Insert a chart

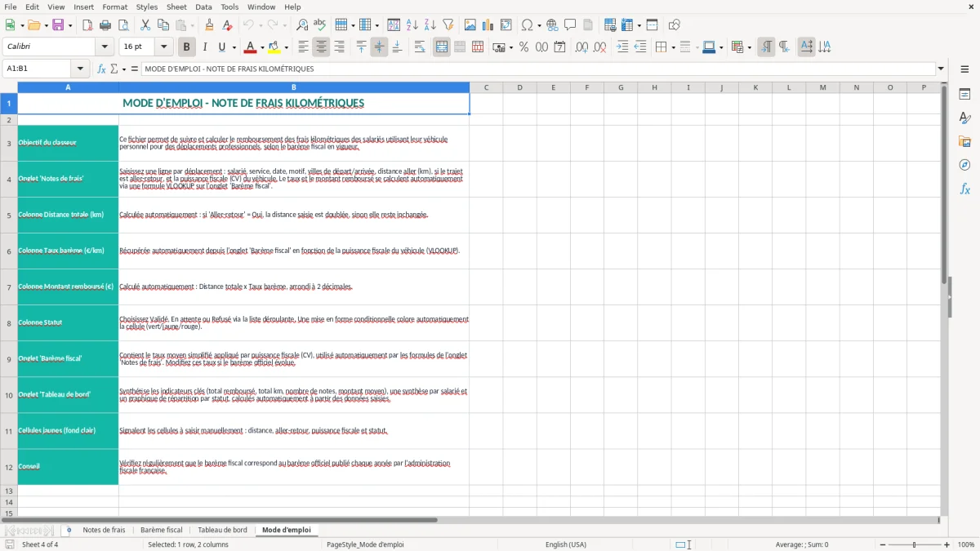point(488,25)
